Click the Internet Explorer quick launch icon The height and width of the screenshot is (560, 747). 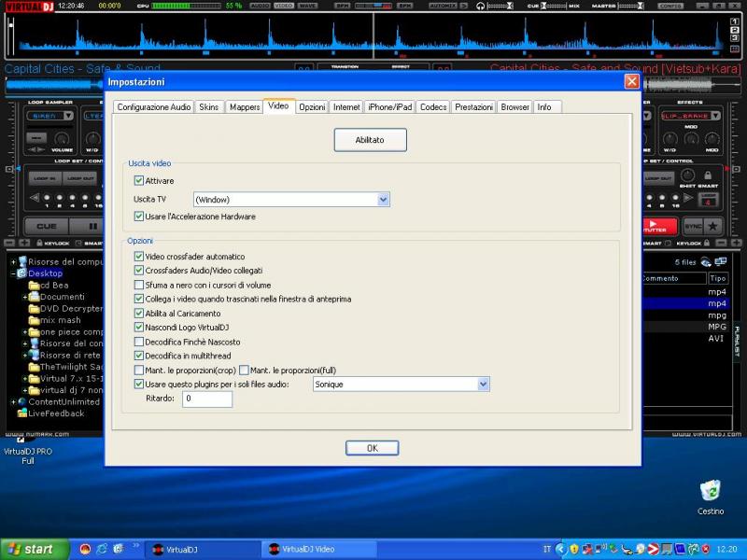102,549
